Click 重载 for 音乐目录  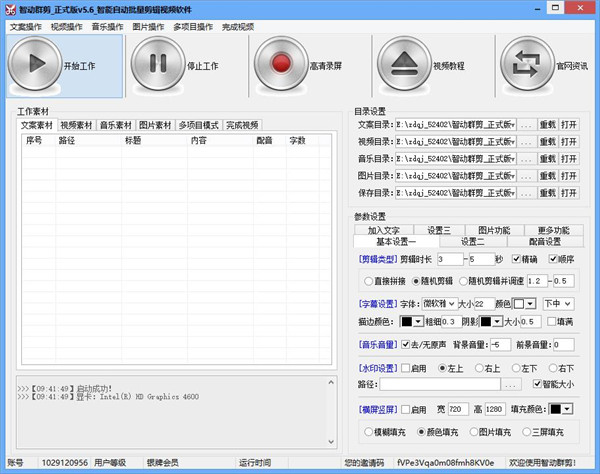pos(547,157)
